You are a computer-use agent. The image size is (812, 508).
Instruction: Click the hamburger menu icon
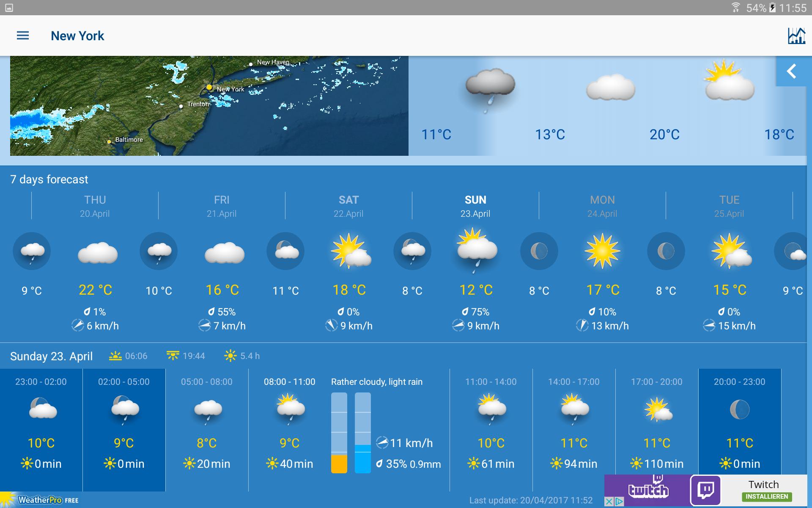pos(22,36)
